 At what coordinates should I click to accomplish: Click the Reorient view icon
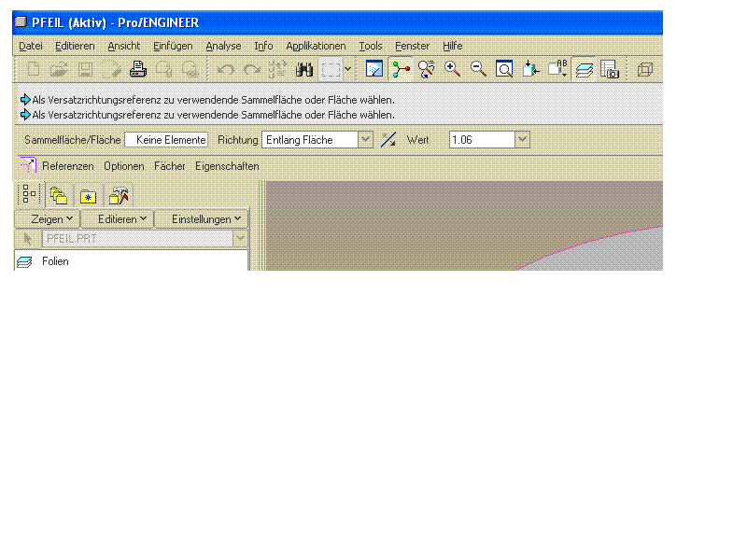[530, 69]
